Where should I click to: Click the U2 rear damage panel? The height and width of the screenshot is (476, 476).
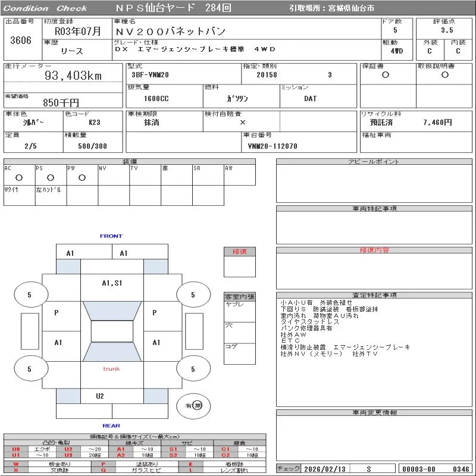100,396
